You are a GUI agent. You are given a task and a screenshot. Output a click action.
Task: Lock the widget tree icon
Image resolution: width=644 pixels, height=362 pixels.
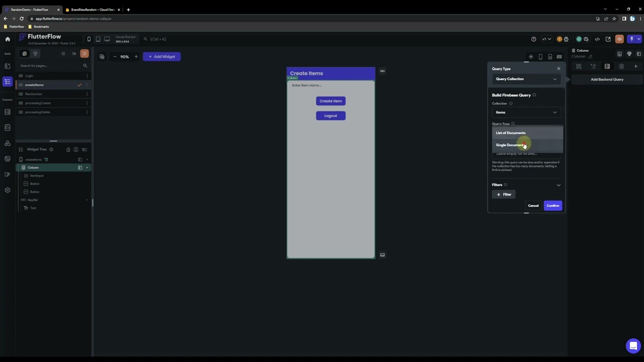coord(68,149)
